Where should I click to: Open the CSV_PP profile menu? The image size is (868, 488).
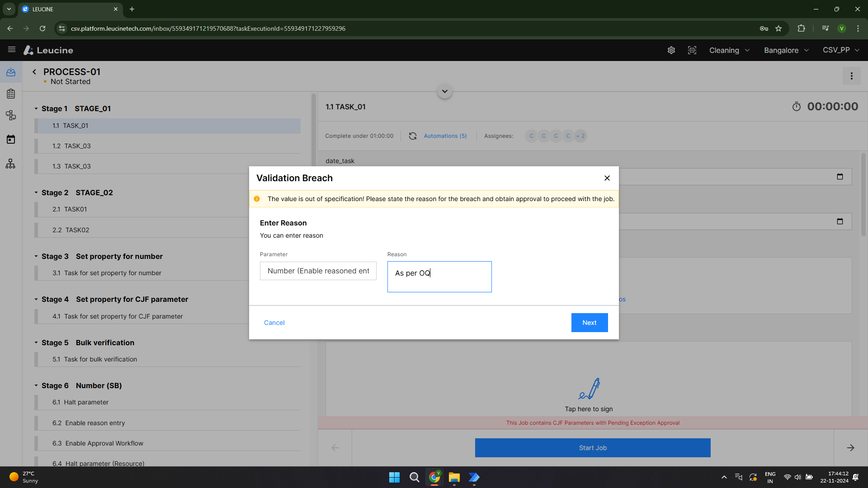tap(840, 50)
